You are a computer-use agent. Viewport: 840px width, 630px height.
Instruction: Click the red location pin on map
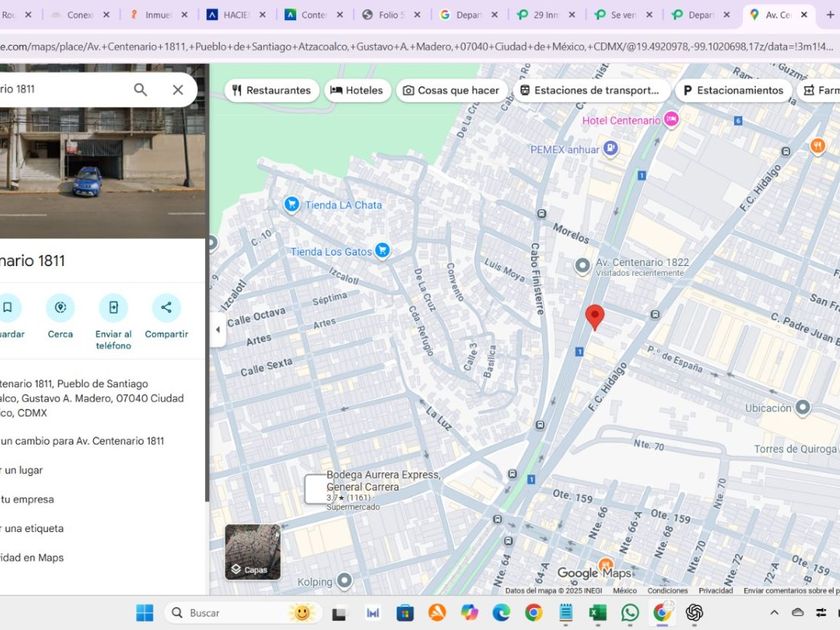pyautogui.click(x=594, y=316)
